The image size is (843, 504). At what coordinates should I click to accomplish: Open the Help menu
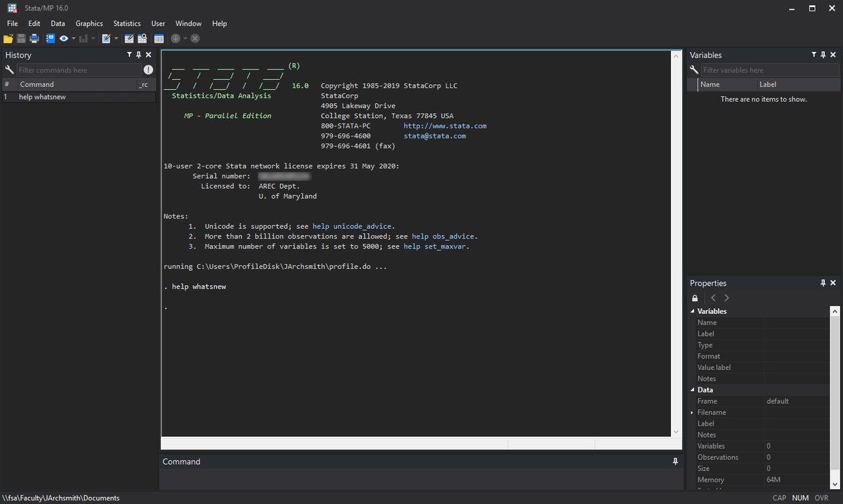(219, 23)
